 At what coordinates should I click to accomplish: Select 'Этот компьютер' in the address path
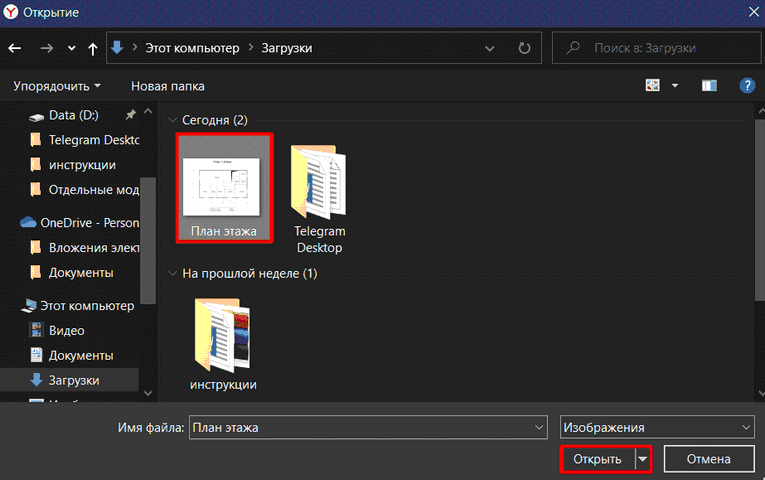pyautogui.click(x=192, y=48)
